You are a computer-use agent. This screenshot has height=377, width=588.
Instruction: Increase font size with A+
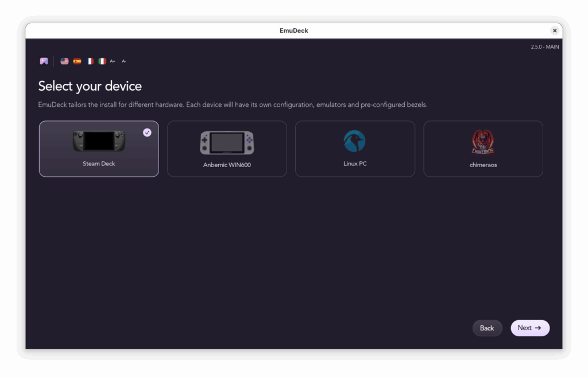tap(113, 61)
